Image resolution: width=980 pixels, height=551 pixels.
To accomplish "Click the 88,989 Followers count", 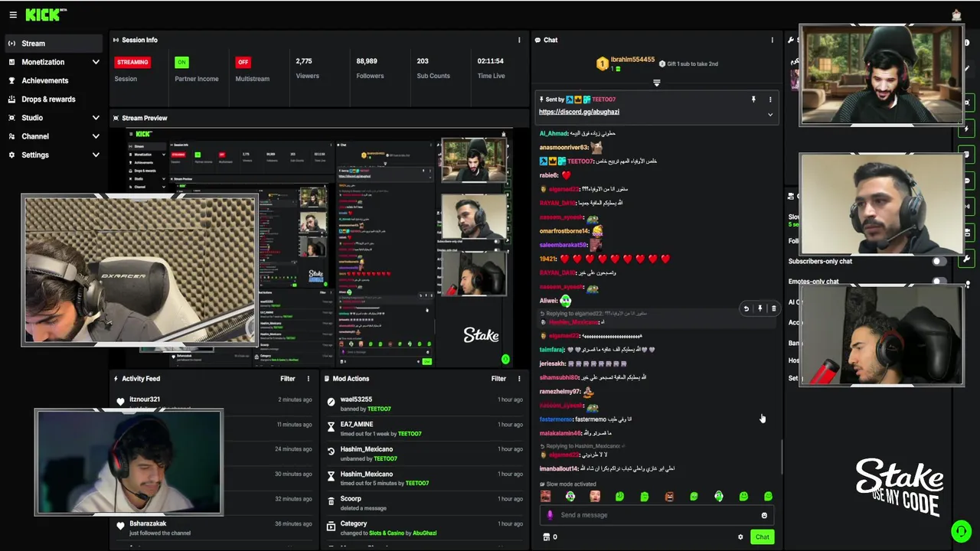I will (367, 61).
